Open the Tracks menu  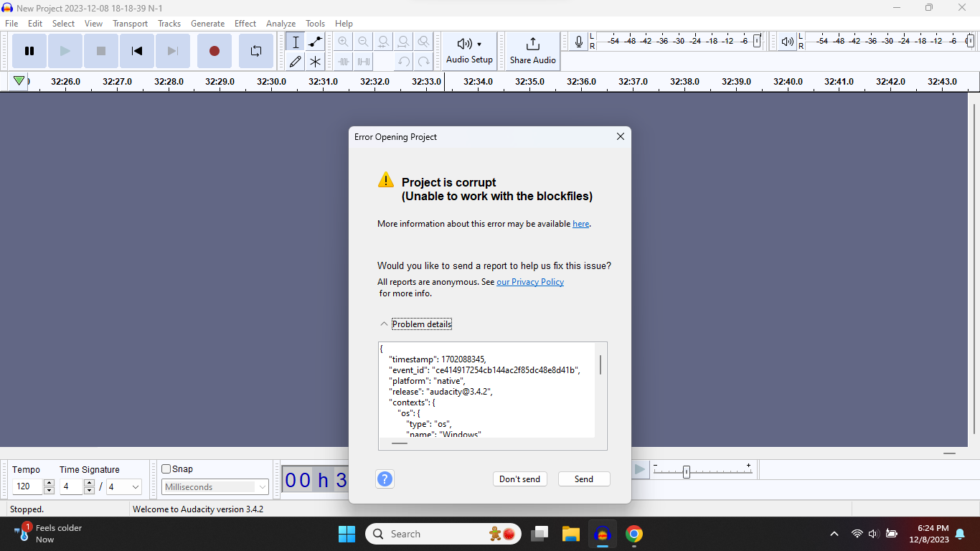click(x=169, y=24)
